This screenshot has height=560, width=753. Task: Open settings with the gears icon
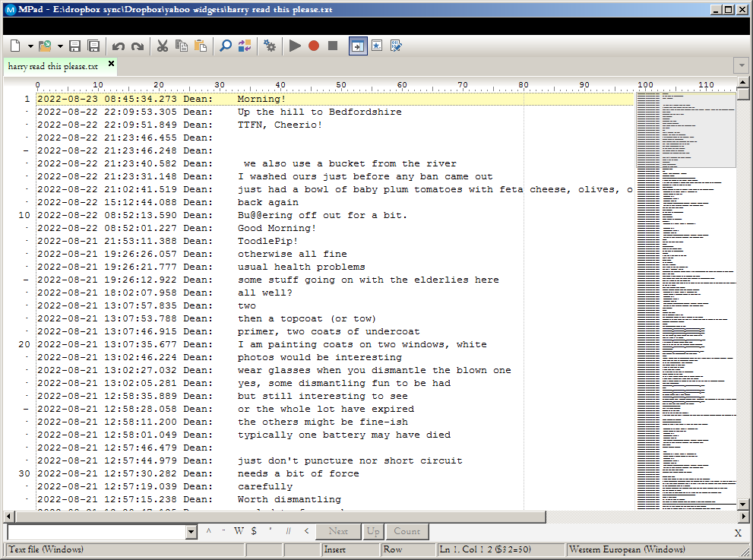270,46
